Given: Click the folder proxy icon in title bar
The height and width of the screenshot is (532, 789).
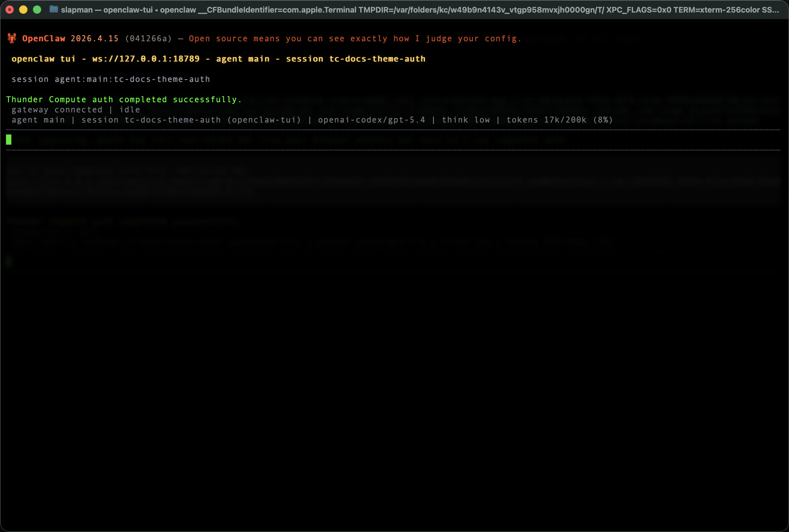Looking at the screenshot, I should click(x=53, y=9).
